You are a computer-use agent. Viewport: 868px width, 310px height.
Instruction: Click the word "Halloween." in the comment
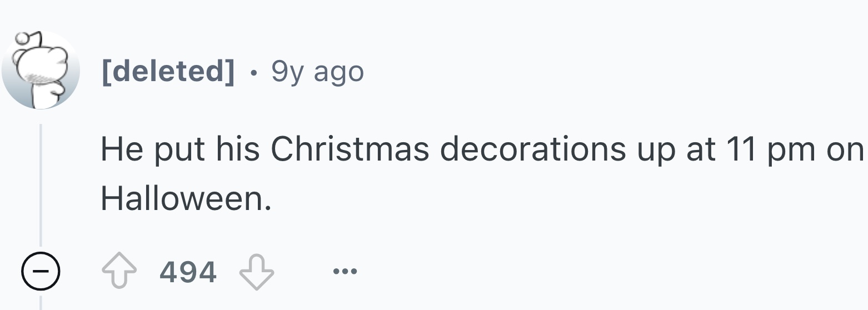click(x=186, y=198)
